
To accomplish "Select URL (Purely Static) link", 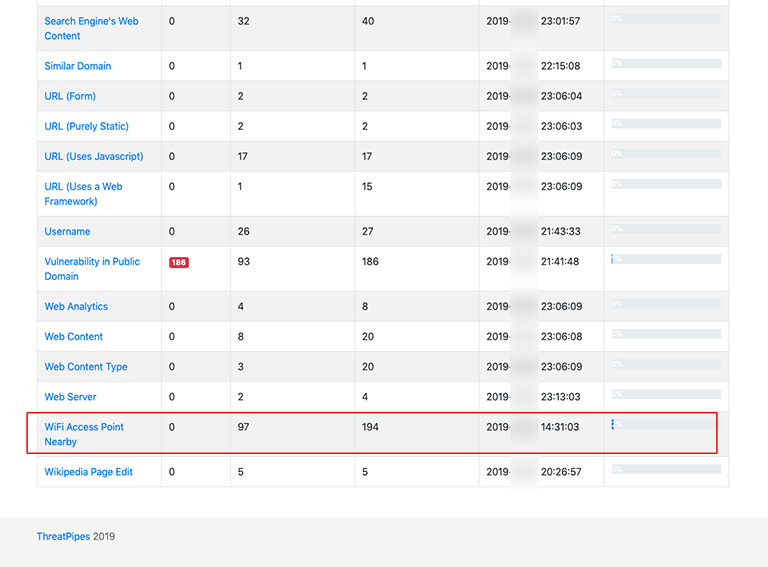I will click(x=86, y=126).
